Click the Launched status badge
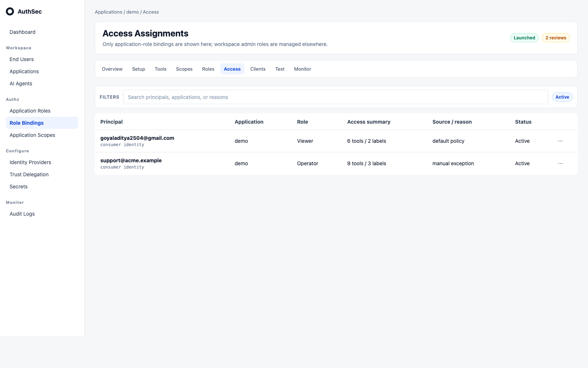This screenshot has width=588, height=368. [x=524, y=38]
